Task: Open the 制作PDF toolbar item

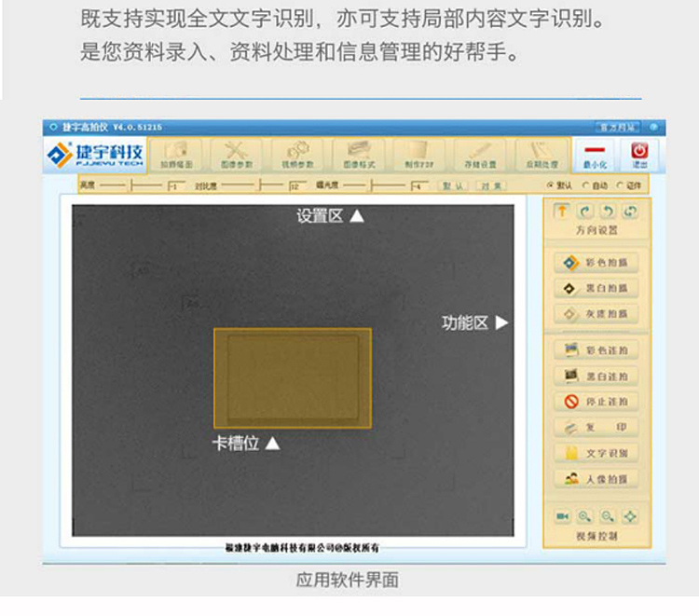Action: 419,155
